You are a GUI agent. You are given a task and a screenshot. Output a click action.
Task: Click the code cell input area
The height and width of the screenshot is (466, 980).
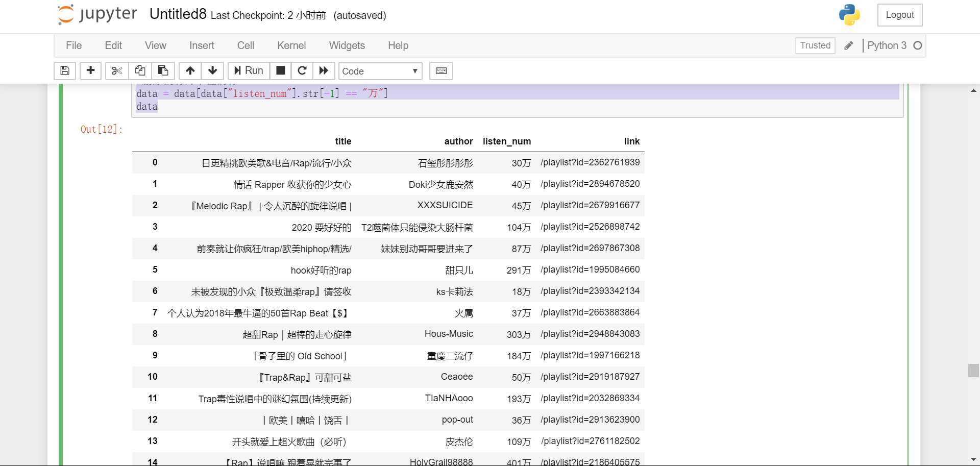(517, 100)
